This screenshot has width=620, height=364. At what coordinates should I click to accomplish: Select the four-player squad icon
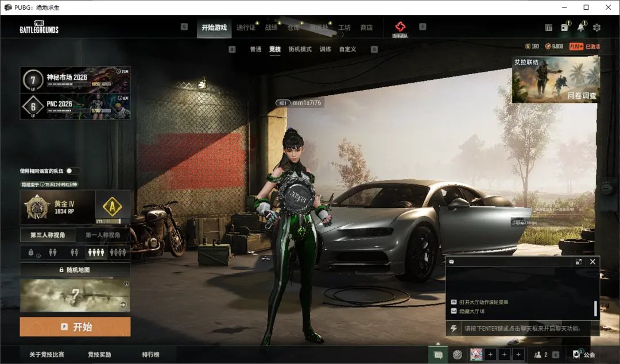pyautogui.click(x=96, y=253)
